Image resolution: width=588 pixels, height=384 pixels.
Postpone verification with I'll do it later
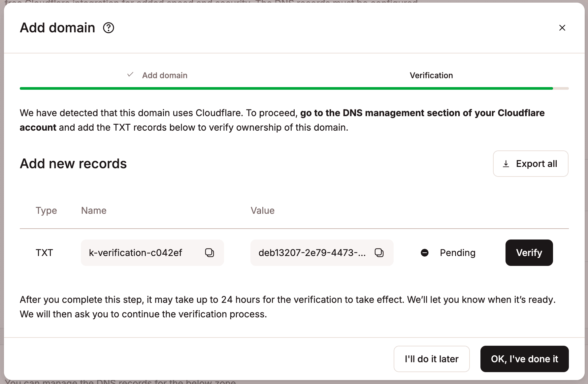pyautogui.click(x=431, y=359)
